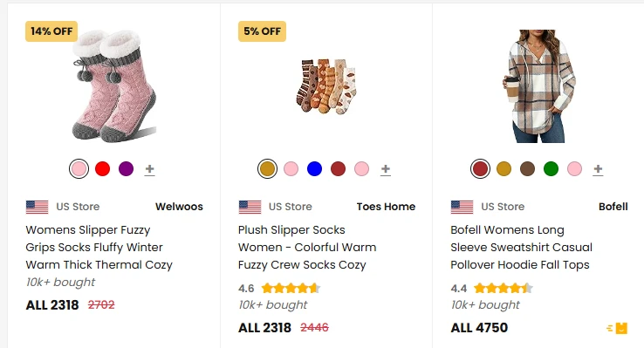644x348 pixels.
Task: Open the Welwoos brand link
Action: pos(179,207)
